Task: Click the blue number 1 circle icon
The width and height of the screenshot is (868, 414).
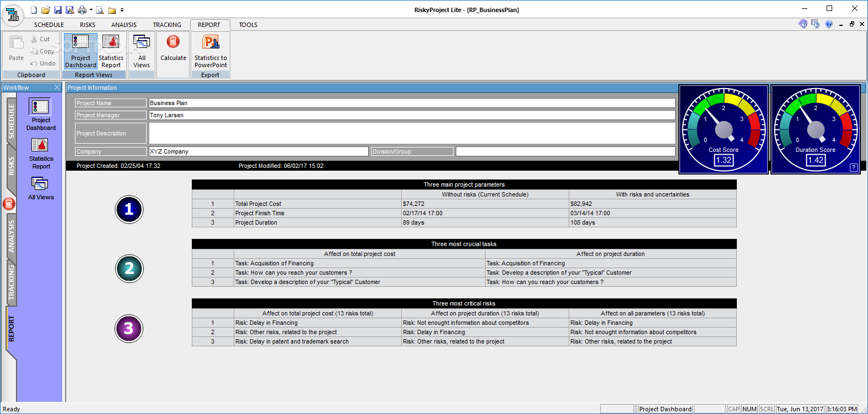Action: click(129, 209)
